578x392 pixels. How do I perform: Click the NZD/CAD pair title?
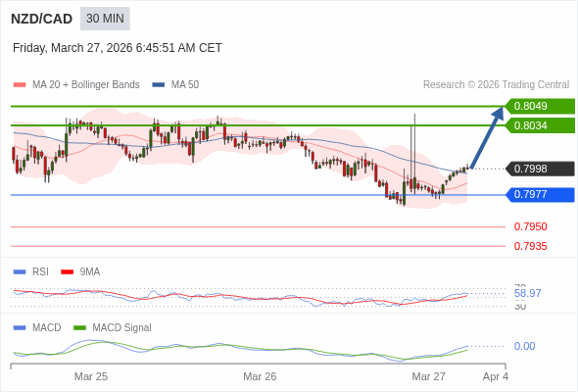point(42,19)
